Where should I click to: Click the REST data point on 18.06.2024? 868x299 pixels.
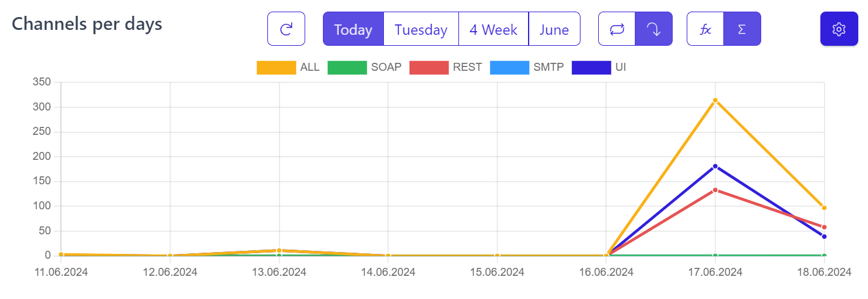click(x=824, y=227)
